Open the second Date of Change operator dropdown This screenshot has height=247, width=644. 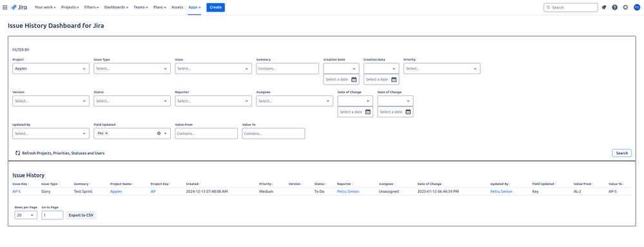[396, 101]
